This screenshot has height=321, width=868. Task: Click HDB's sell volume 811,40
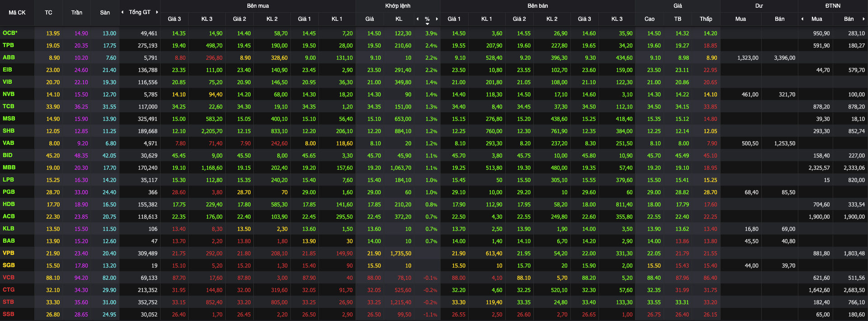click(x=624, y=205)
